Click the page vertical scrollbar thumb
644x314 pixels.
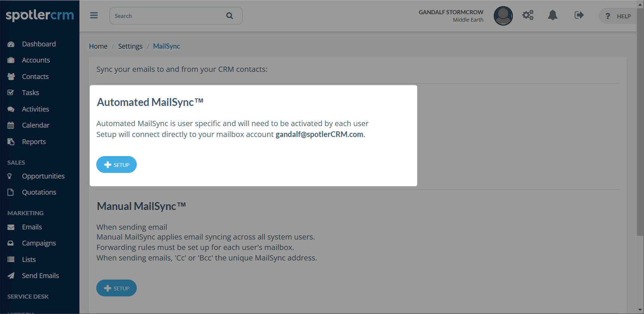640,122
